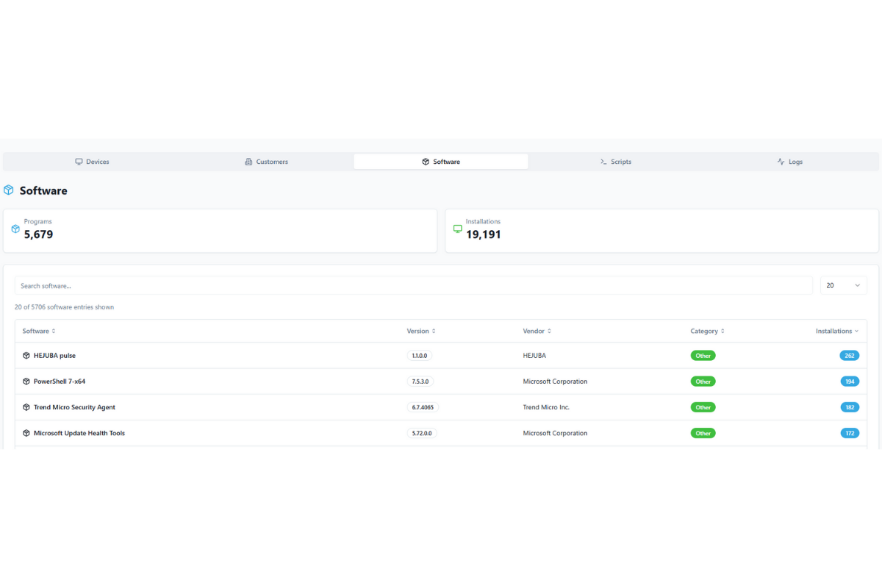Click the package icon beside HEJUBA pulse
Viewport: 882px width, 588px height.
click(26, 356)
